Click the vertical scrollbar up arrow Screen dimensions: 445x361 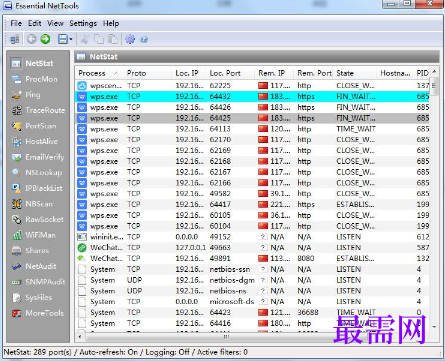click(434, 72)
